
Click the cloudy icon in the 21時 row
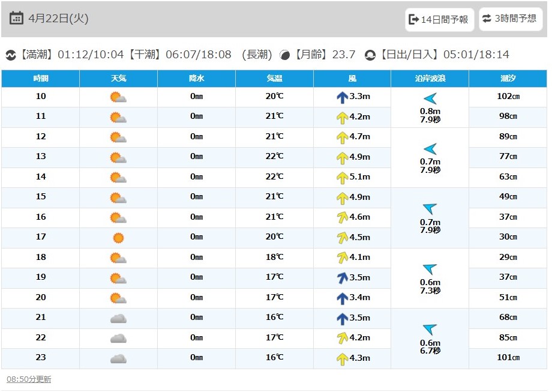coord(118,319)
